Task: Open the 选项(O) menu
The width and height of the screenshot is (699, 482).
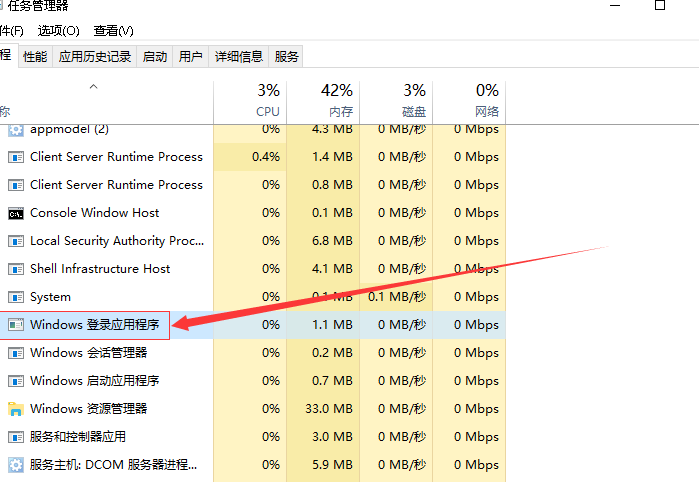Action: pos(58,31)
